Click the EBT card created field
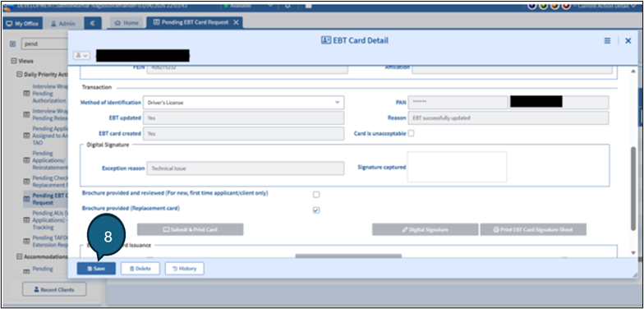 click(x=243, y=133)
